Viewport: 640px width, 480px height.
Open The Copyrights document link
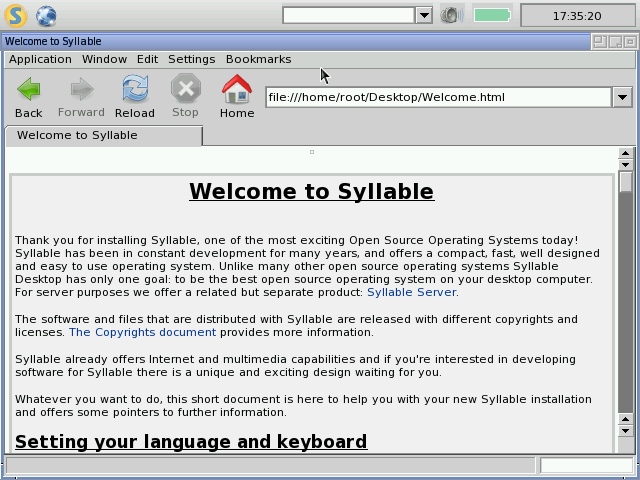tap(142, 332)
